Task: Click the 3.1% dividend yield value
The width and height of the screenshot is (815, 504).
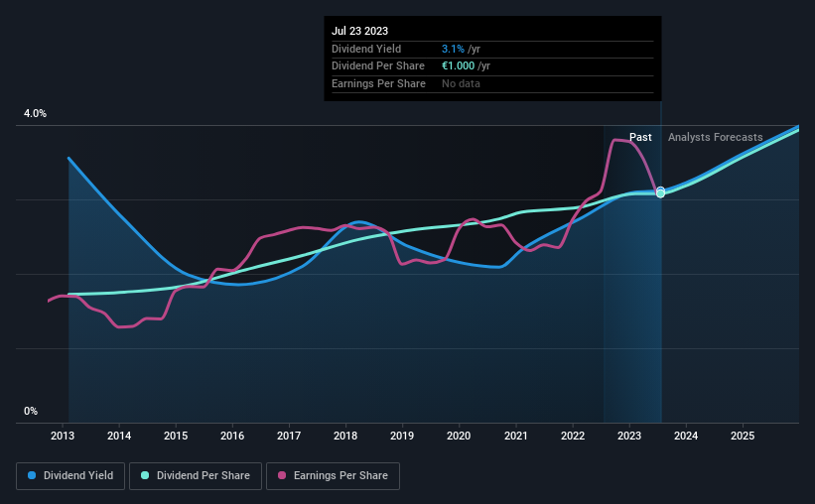Action: coord(453,49)
